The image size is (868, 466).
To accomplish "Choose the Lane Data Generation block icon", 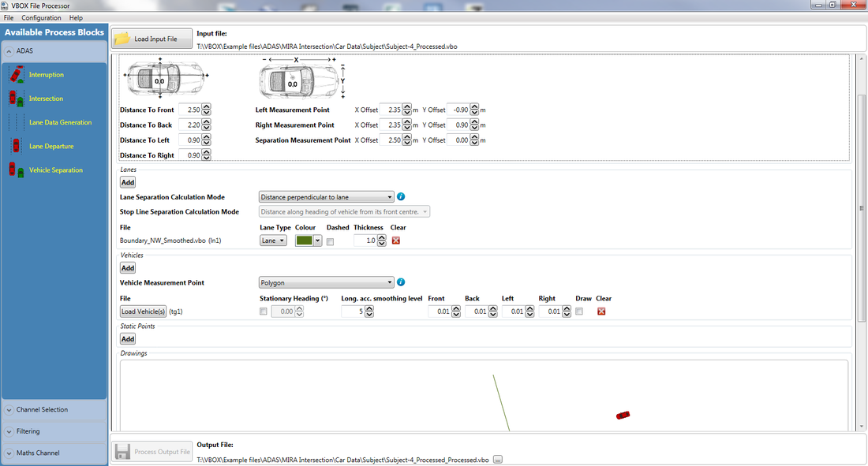I will coord(17,122).
